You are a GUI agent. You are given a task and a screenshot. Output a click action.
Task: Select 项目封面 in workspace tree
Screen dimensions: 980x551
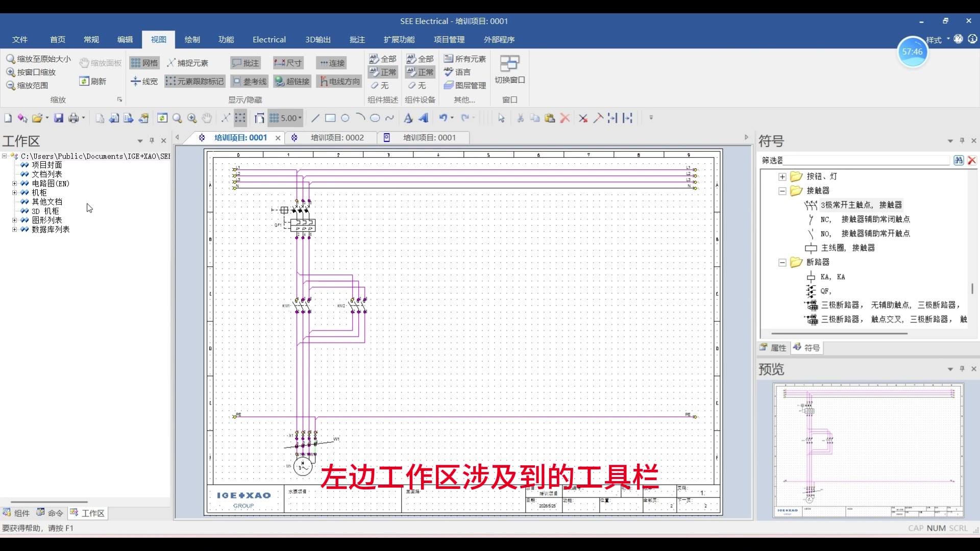(x=47, y=165)
